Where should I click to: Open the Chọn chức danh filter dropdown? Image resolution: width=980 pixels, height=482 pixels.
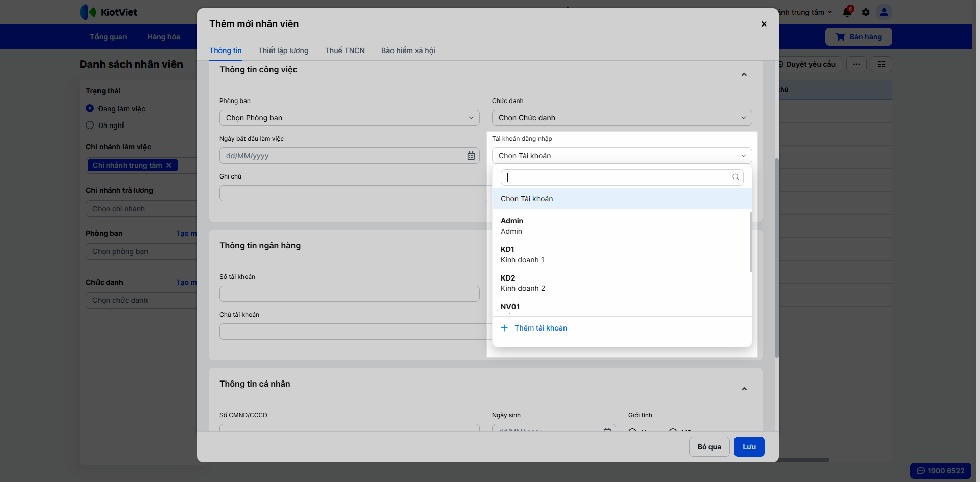141,300
